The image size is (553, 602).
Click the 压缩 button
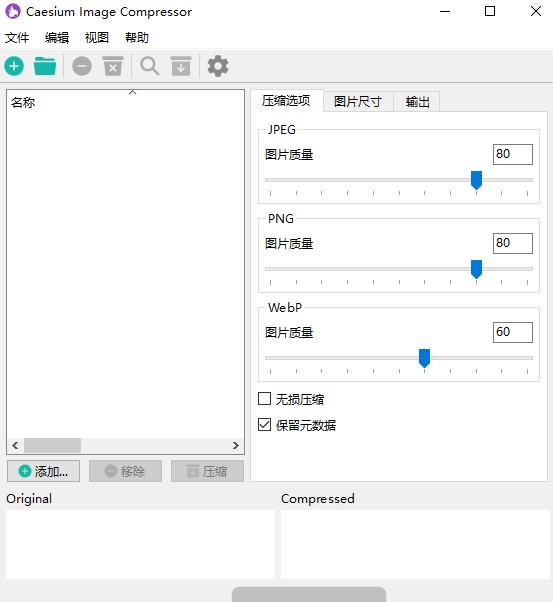(207, 471)
